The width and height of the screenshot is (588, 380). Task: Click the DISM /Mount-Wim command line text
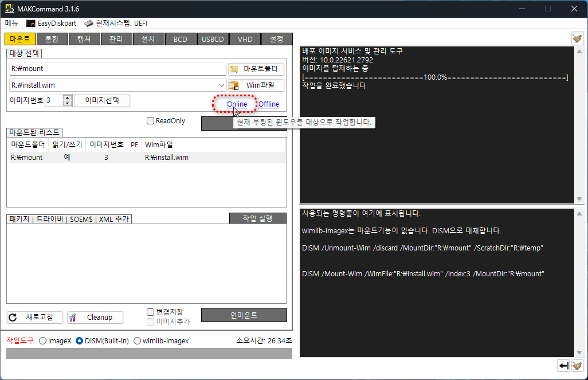423,274
